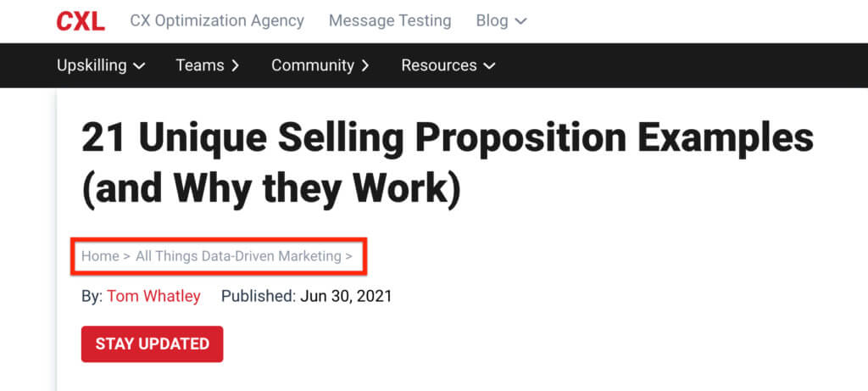Image resolution: width=868 pixels, height=391 pixels.
Task: Expand the Upskilling dropdown chevron
Action: (x=139, y=66)
